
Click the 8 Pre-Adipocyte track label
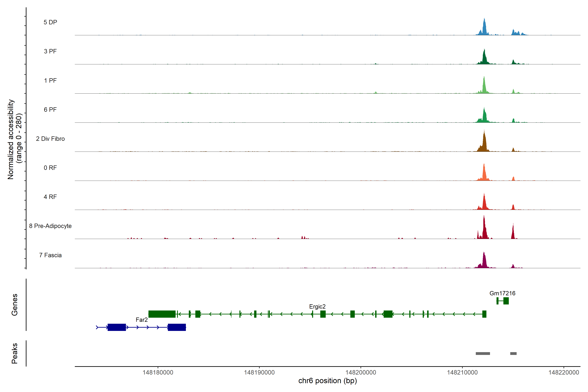coord(50,226)
